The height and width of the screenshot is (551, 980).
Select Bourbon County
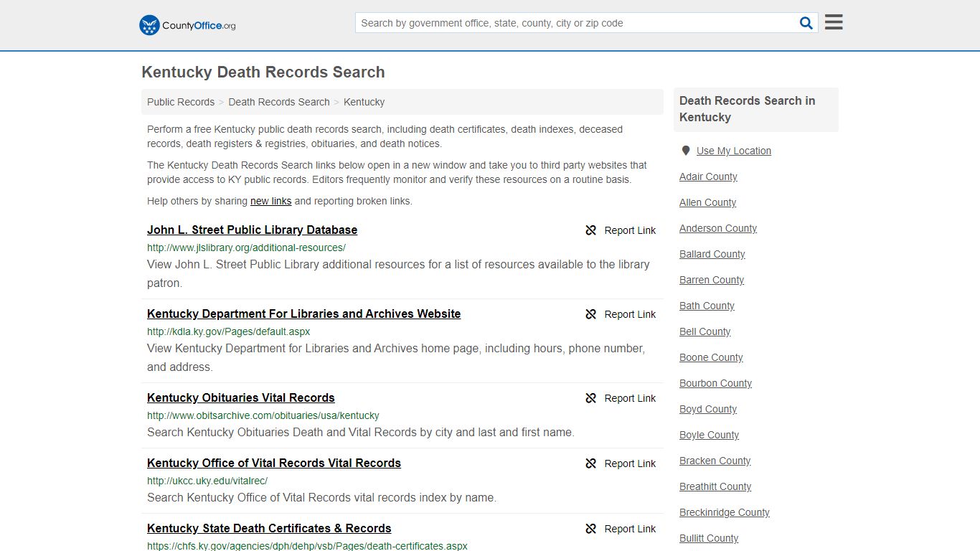(x=715, y=383)
